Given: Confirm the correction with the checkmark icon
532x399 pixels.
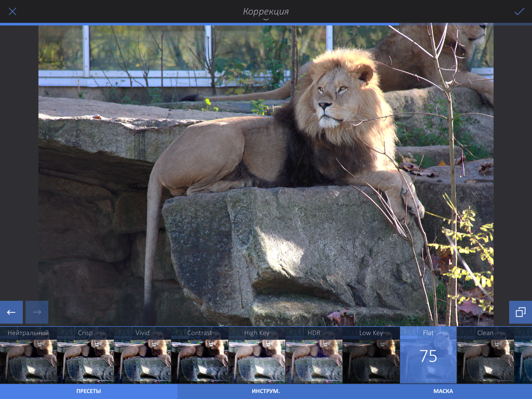Looking at the screenshot, I should pos(519,11).
